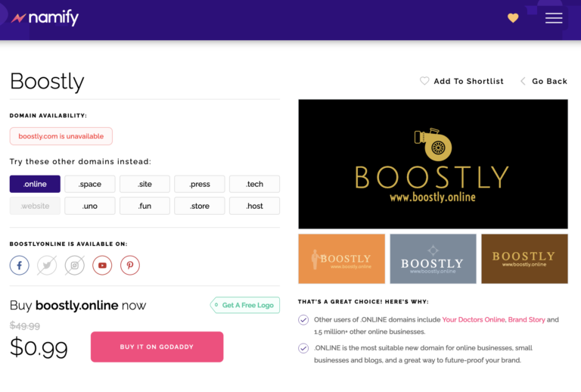The image size is (581, 392).
Task: Click the Pinterest availability icon
Action: [x=130, y=265]
